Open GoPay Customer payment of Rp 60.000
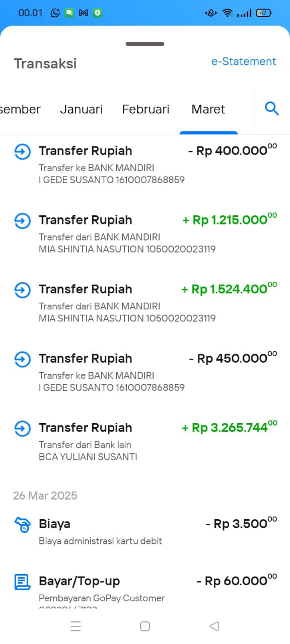Viewport: 290px width, 644px height. click(145, 589)
